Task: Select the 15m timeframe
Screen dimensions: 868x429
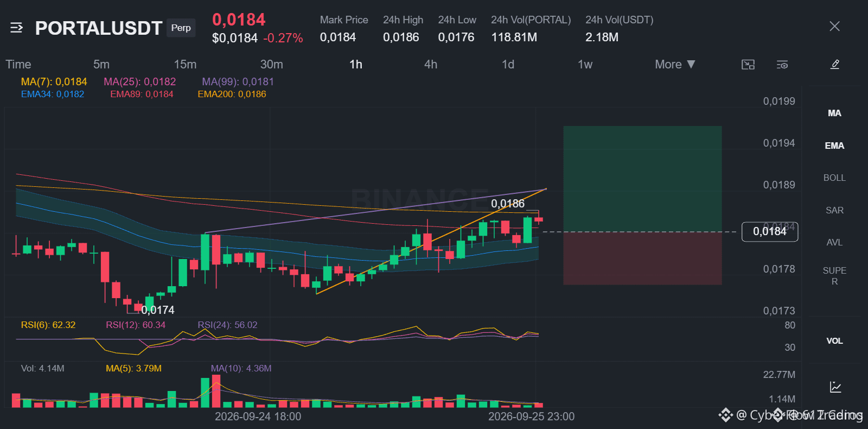Action: click(x=185, y=64)
